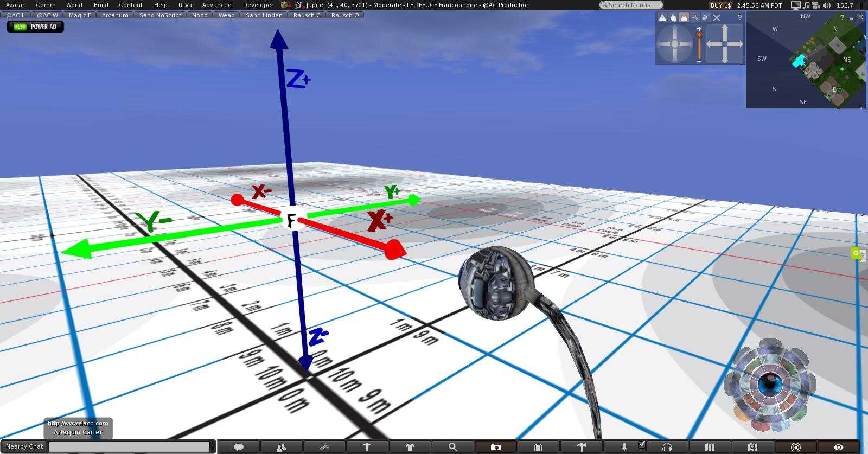Image resolution: width=868 pixels, height=454 pixels.
Task: Toggle the eye camera controls button
Action: tap(838, 447)
